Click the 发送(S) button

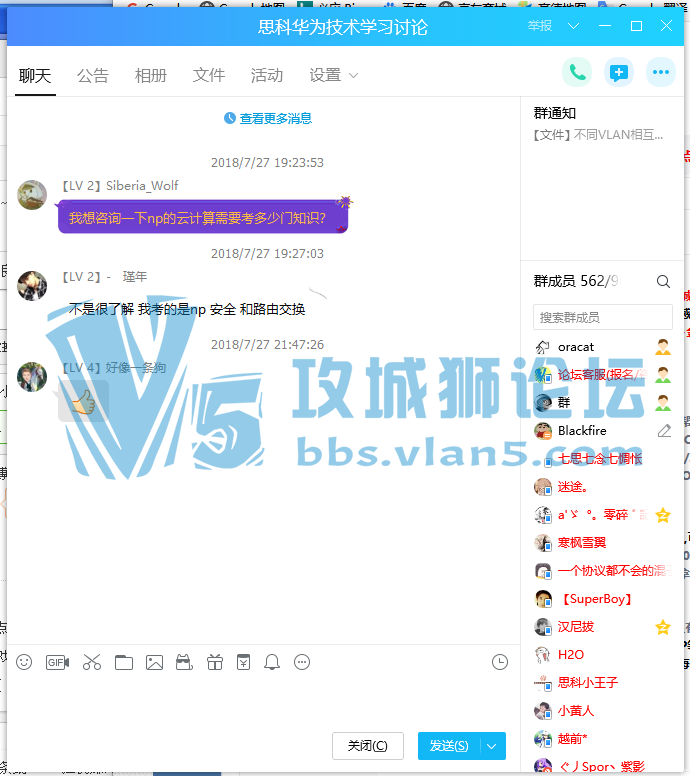pyautogui.click(x=448, y=746)
